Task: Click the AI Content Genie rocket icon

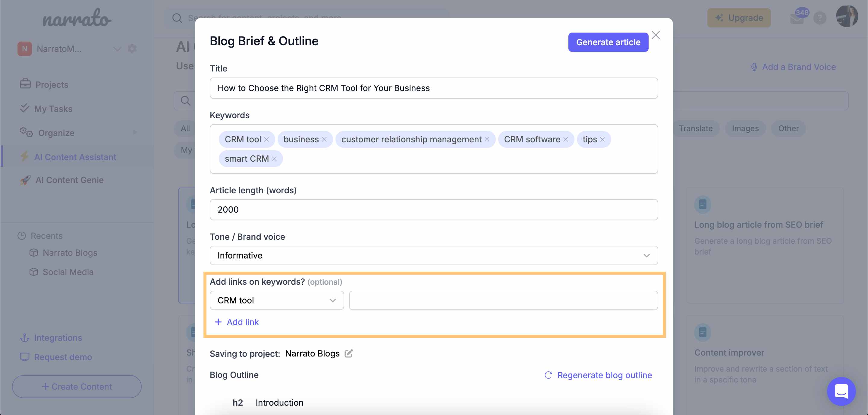Action: pos(25,180)
